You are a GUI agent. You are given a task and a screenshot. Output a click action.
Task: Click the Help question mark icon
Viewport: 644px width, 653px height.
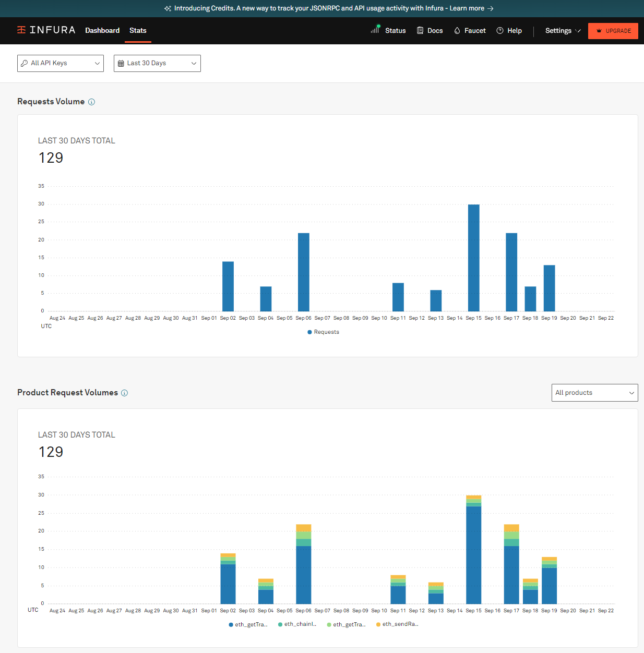point(500,31)
